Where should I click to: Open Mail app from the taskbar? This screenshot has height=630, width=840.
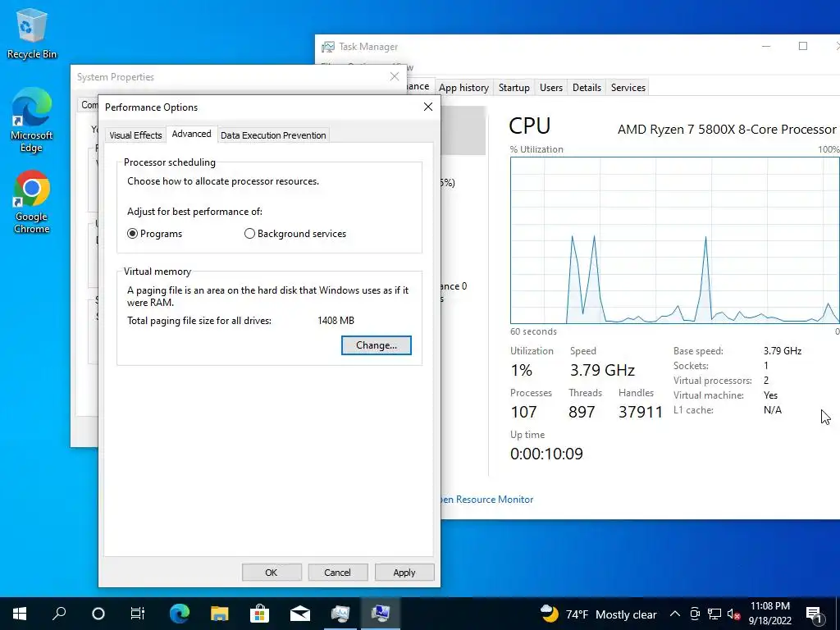(x=300, y=614)
